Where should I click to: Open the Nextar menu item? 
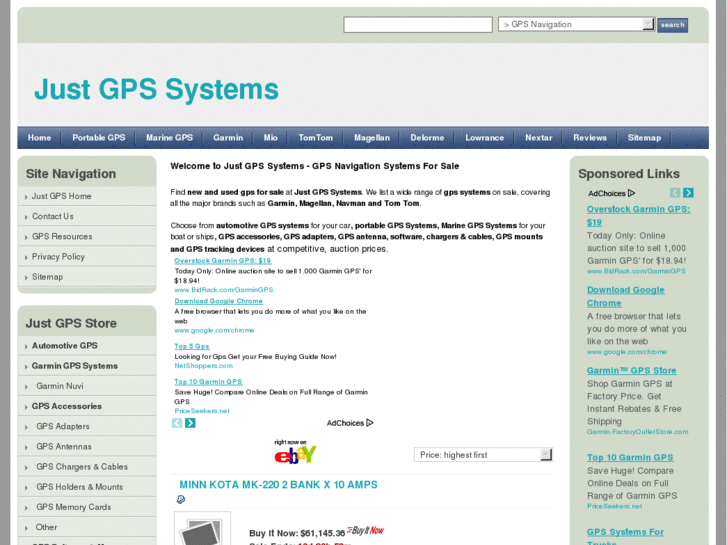tap(538, 138)
